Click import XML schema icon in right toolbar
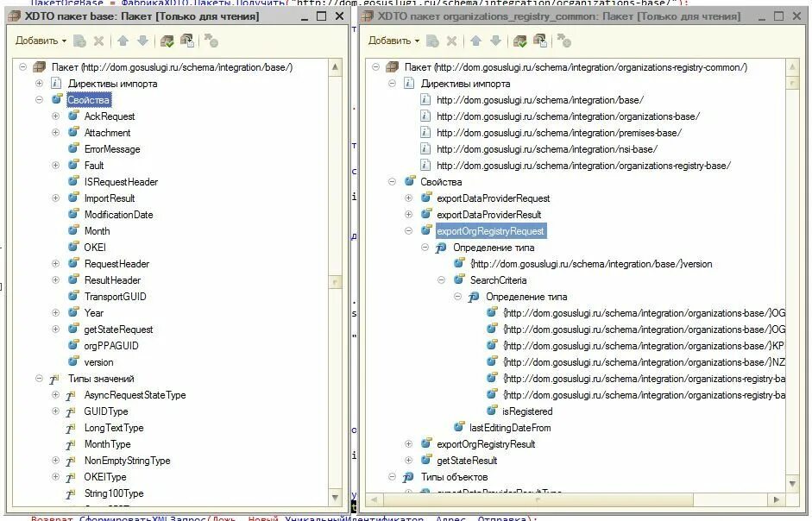The image size is (812, 521). (x=540, y=41)
